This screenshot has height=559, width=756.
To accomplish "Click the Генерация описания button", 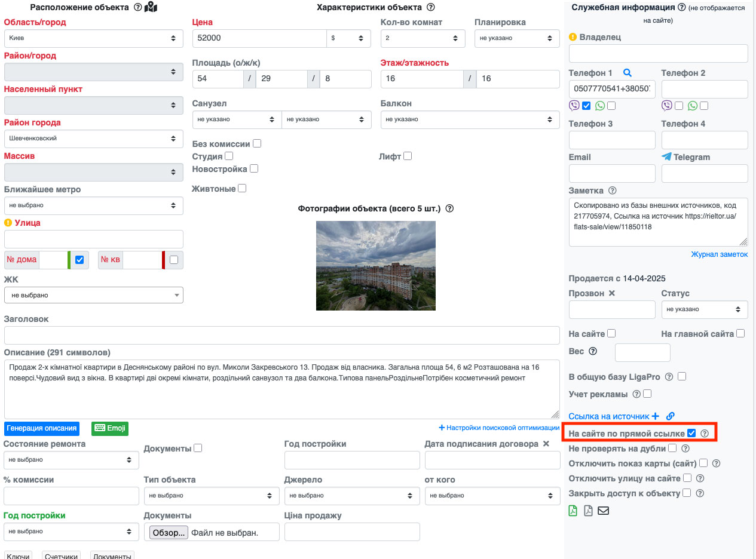I will pyautogui.click(x=42, y=428).
